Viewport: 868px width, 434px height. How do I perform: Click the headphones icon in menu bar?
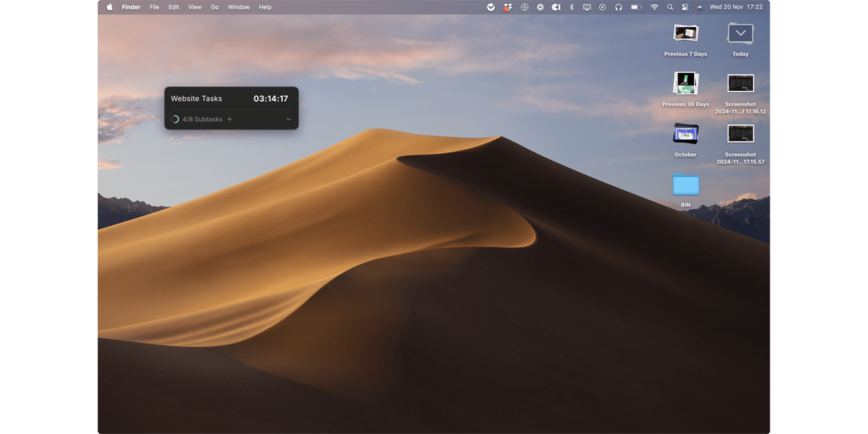(618, 7)
